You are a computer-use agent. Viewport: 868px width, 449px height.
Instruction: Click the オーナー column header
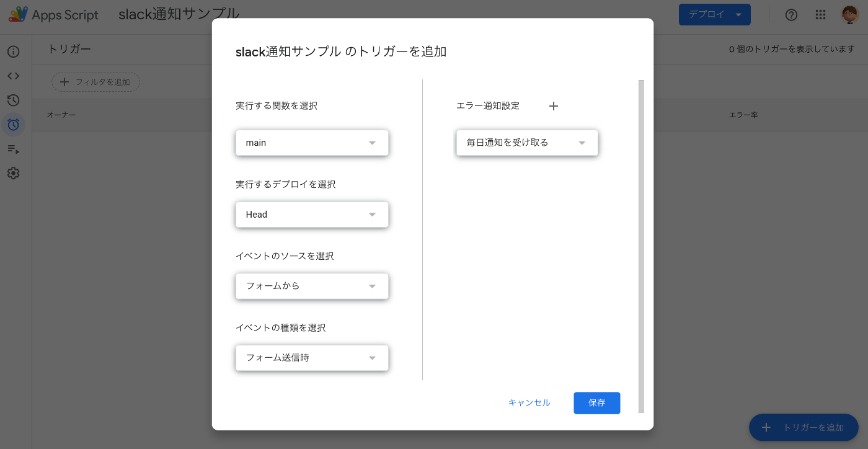61,115
